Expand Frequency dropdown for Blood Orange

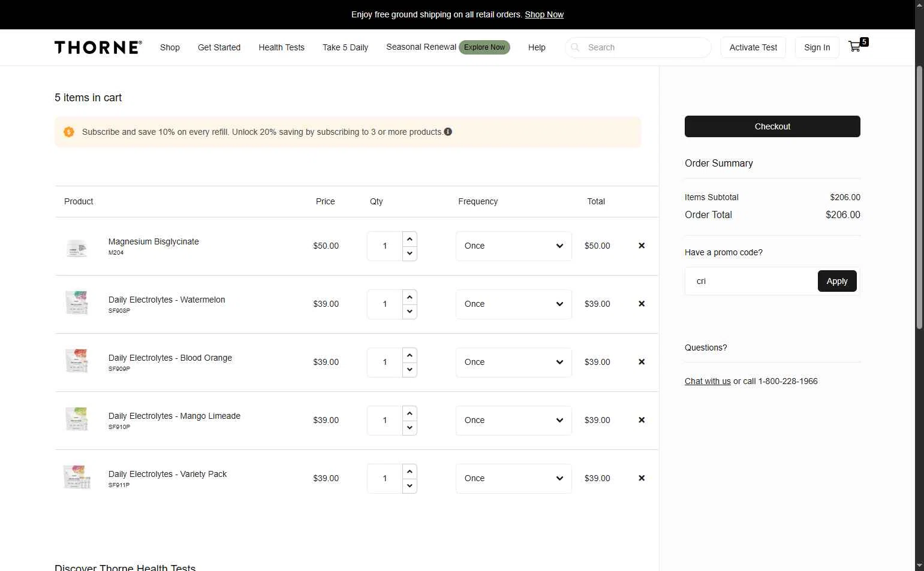pos(514,362)
